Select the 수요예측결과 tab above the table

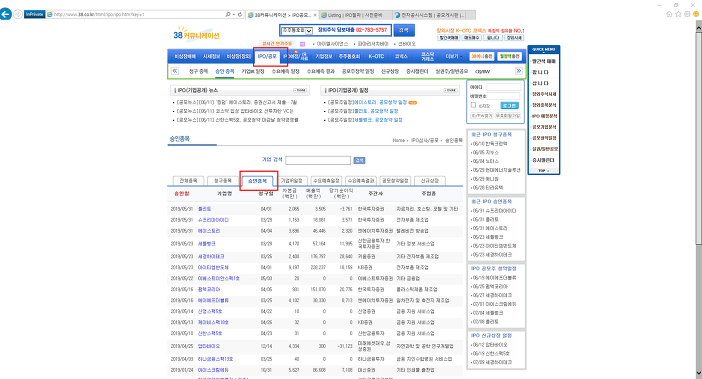[361, 181]
